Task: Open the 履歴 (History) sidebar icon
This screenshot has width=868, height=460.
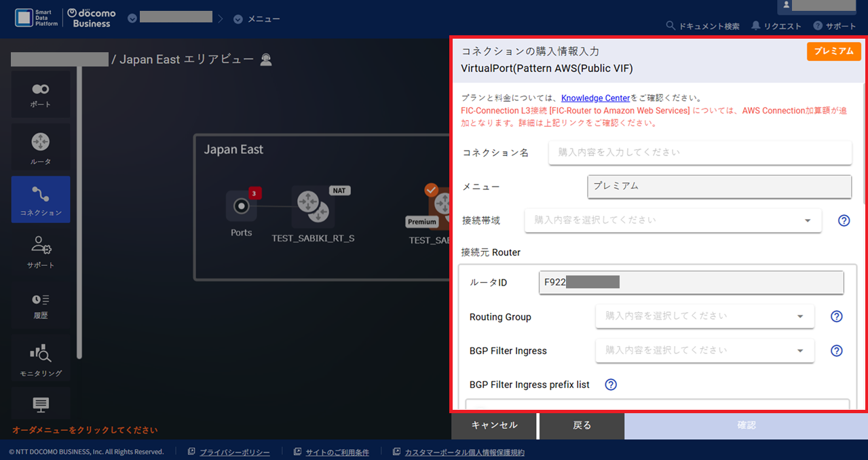Action: [40, 305]
